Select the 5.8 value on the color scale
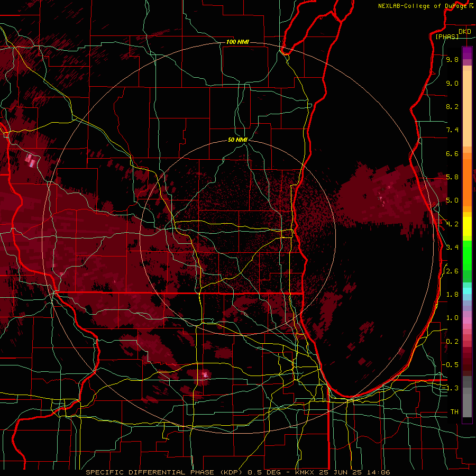The height and width of the screenshot is (476, 476). point(452,177)
